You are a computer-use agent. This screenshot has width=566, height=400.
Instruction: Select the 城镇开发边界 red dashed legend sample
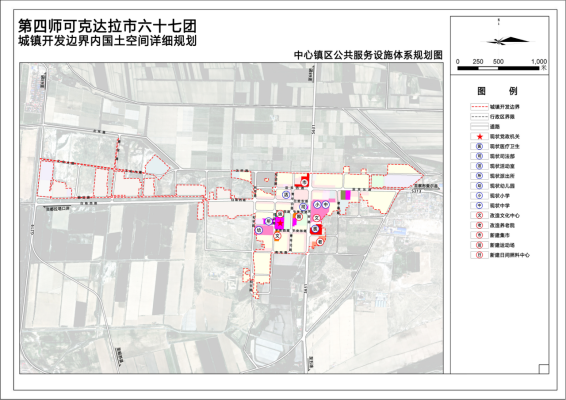click(479, 107)
